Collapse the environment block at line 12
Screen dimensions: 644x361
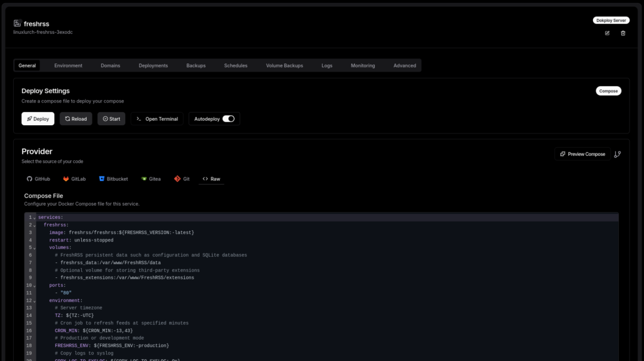pyautogui.click(x=35, y=301)
